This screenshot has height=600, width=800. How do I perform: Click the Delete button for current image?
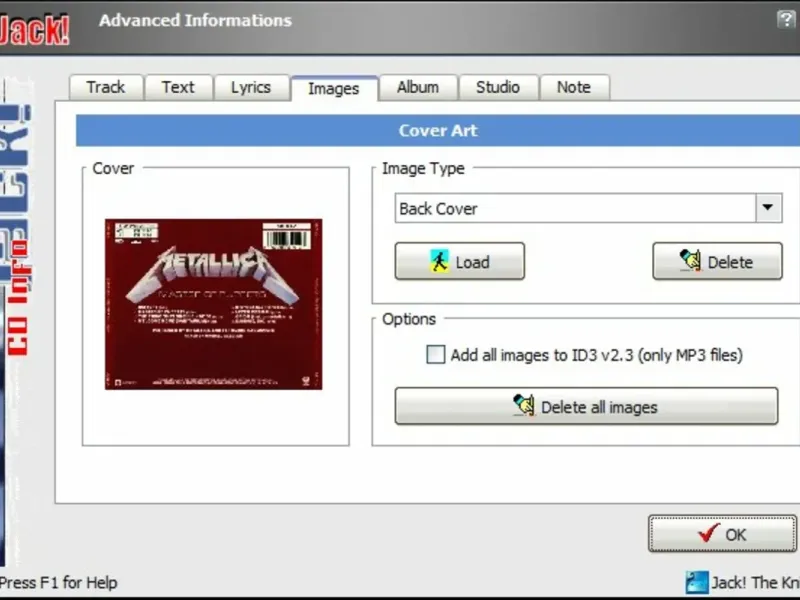pyautogui.click(x=717, y=261)
